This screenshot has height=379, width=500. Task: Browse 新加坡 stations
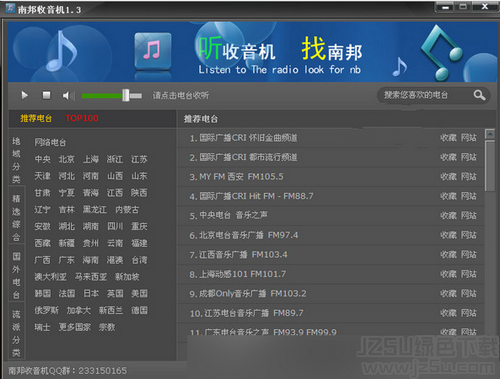[127, 277]
